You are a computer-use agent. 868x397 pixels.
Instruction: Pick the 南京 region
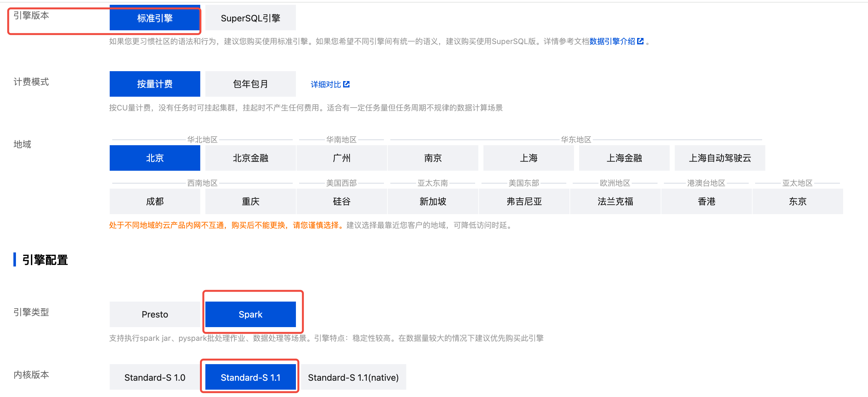(433, 158)
